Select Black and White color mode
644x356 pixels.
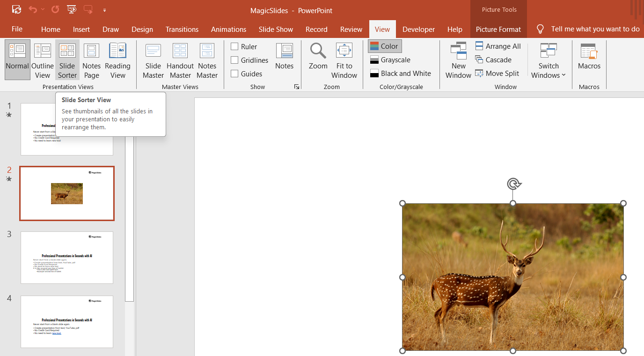(401, 73)
